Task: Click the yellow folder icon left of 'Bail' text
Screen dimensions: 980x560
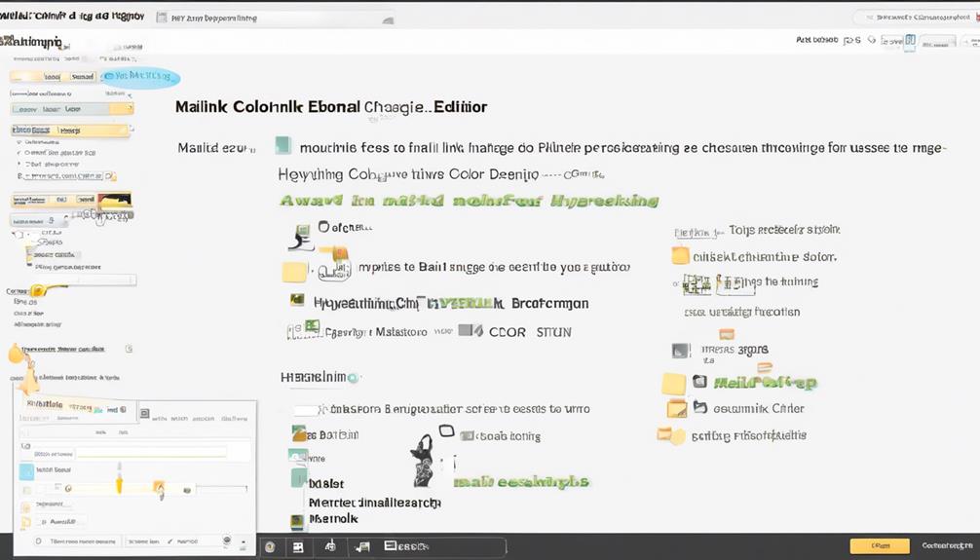Action: pos(294,272)
